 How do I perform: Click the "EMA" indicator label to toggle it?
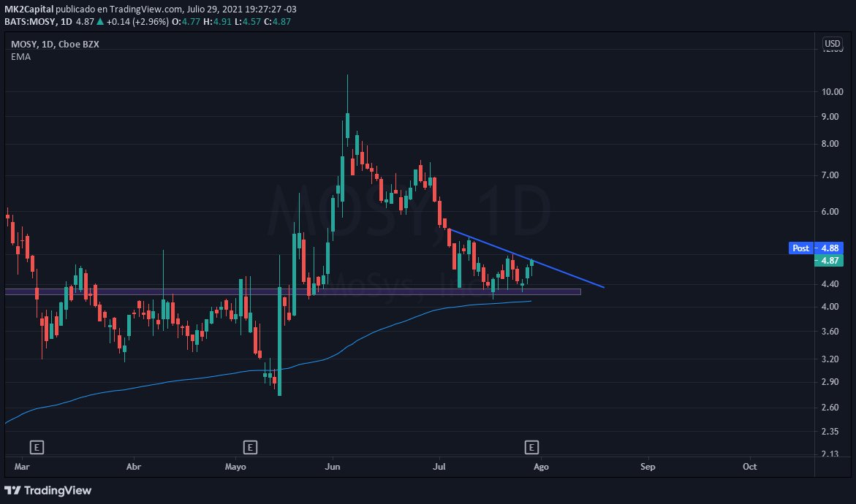pos(20,56)
